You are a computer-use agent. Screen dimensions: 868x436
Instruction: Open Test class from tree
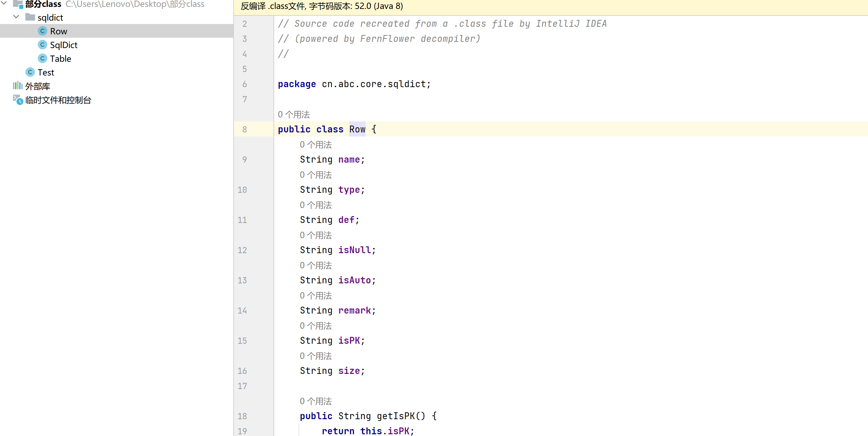pyautogui.click(x=46, y=72)
